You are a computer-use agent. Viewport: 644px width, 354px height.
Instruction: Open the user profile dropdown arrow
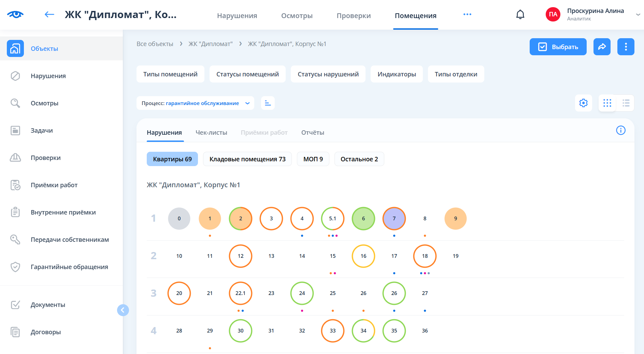tap(638, 15)
